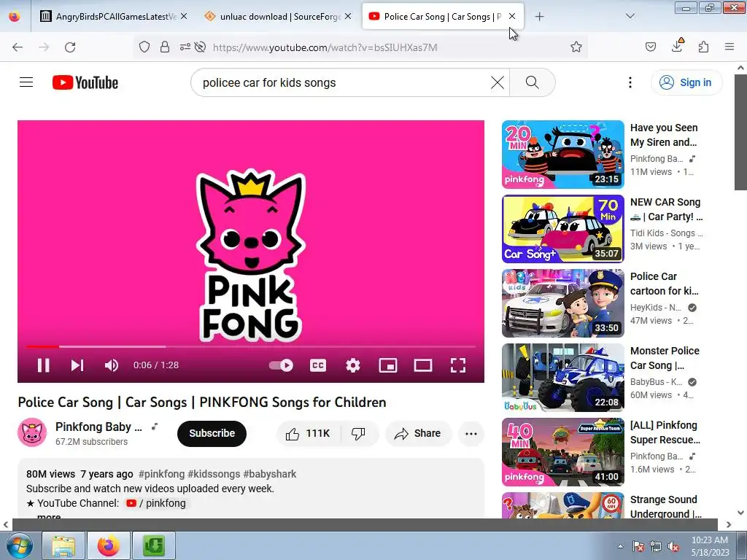Open tracking protection shield icon
The height and width of the screenshot is (560, 747).
tap(144, 47)
